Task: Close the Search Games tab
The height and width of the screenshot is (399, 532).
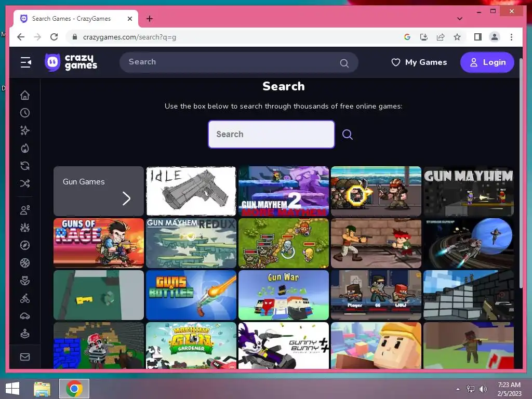Action: pos(129,19)
